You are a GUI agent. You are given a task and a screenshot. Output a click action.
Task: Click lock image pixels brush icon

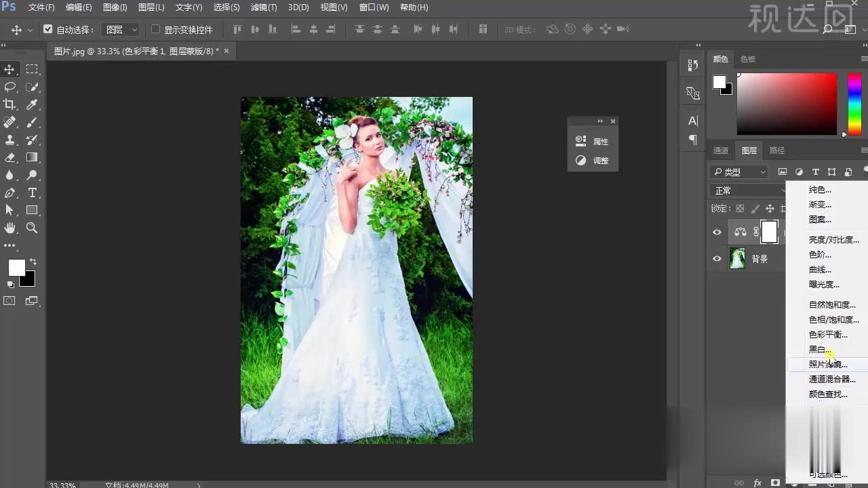point(755,209)
